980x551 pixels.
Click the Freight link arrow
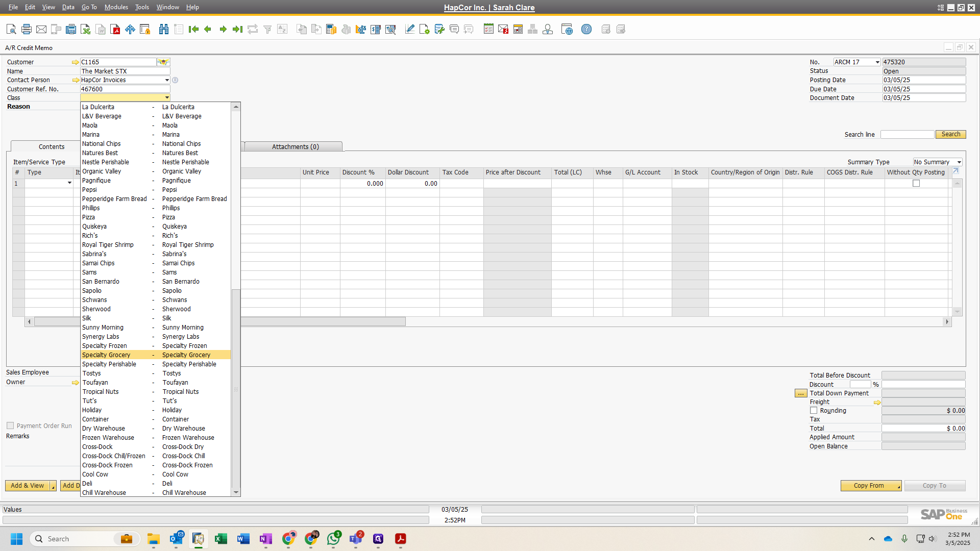[x=877, y=403]
